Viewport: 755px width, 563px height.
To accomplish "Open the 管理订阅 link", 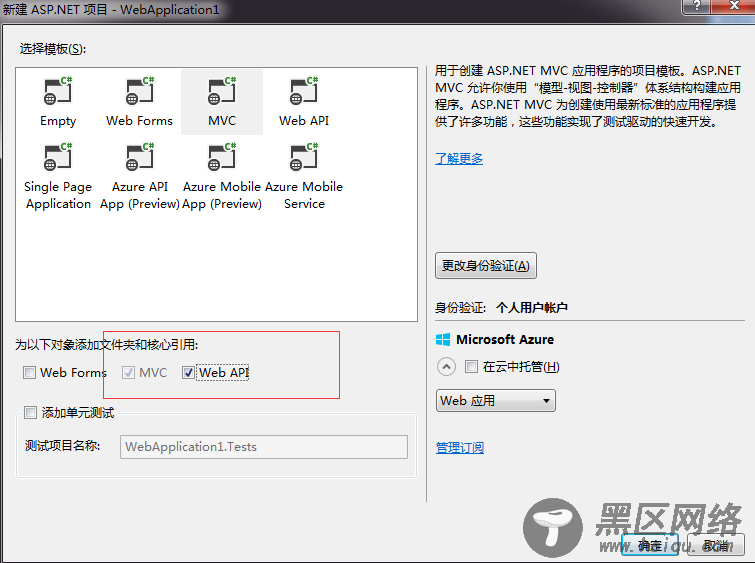I will (460, 447).
